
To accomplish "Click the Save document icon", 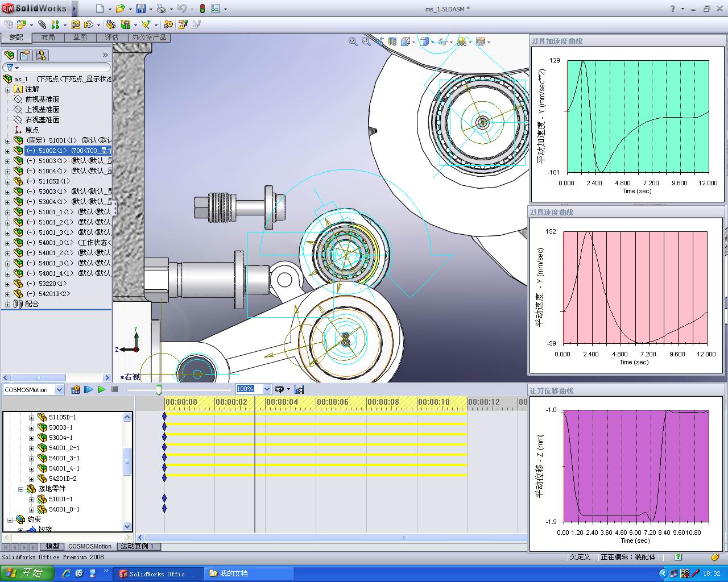I will point(140,9).
